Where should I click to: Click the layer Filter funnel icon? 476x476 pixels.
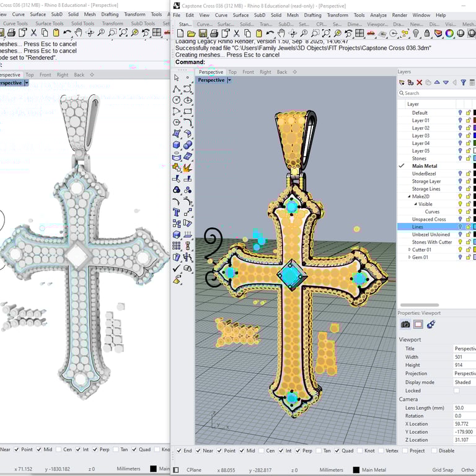coord(463,82)
